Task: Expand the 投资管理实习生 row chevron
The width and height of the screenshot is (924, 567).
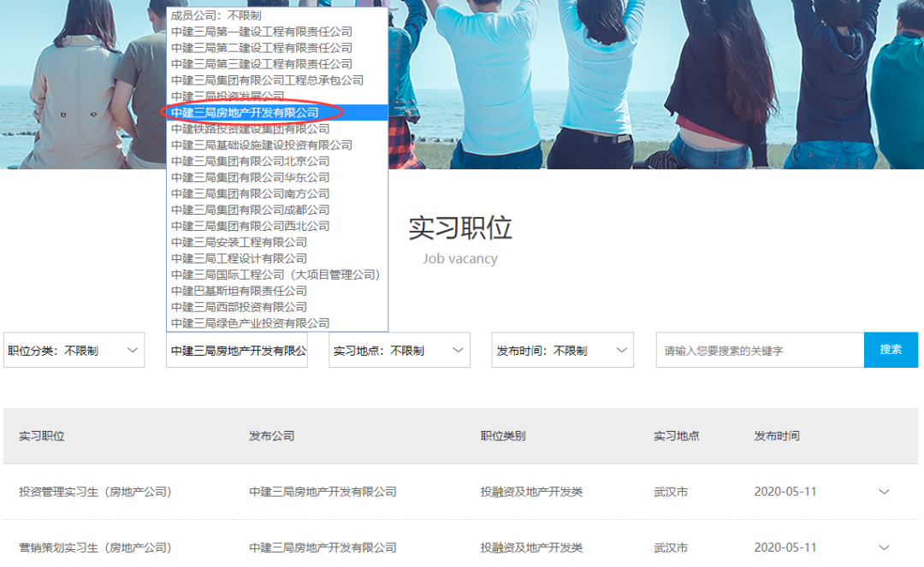Action: pyautogui.click(x=884, y=492)
